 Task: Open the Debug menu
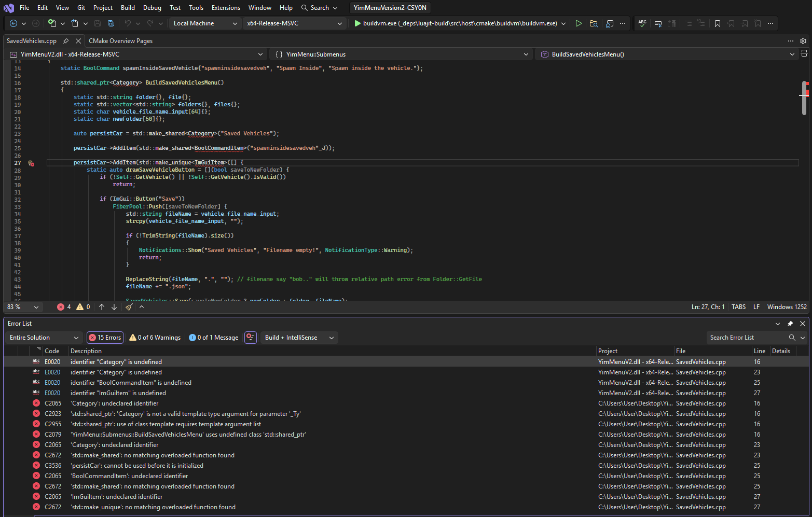point(152,8)
